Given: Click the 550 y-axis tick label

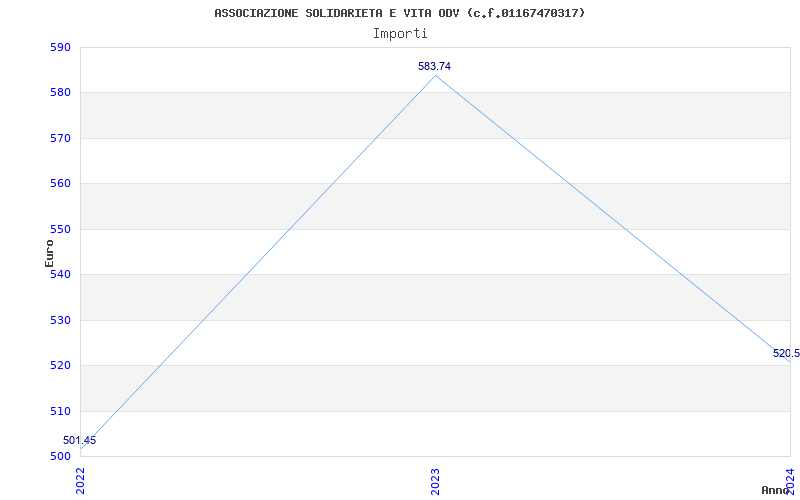Looking at the screenshot, I should click(x=60, y=229).
